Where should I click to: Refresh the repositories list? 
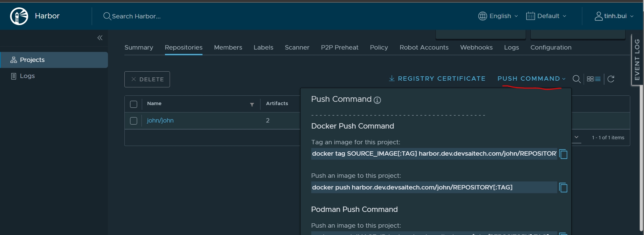click(611, 79)
